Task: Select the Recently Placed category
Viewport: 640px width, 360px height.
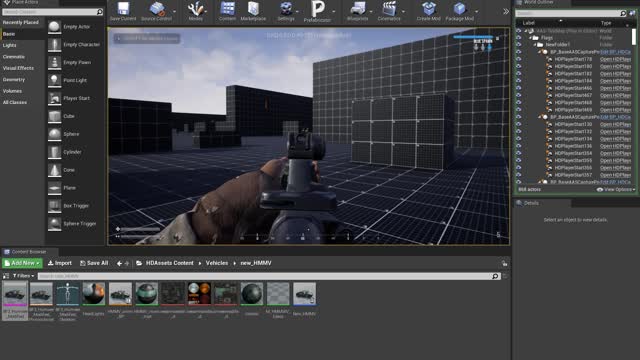Action: pos(21,22)
